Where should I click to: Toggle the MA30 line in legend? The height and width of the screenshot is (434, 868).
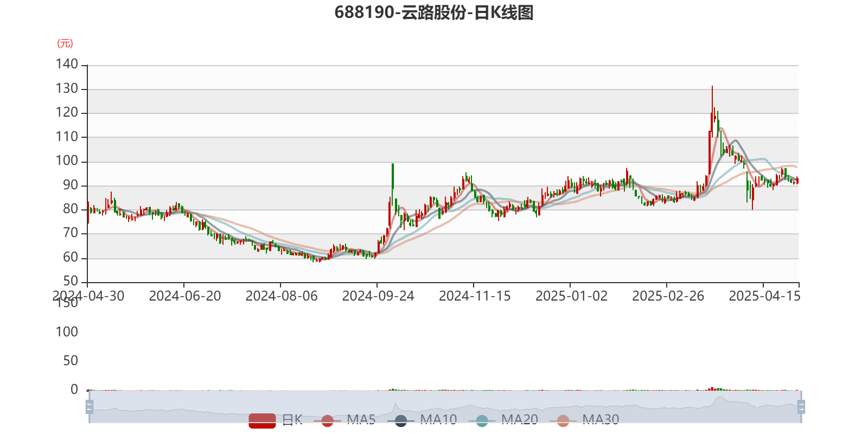(x=584, y=420)
